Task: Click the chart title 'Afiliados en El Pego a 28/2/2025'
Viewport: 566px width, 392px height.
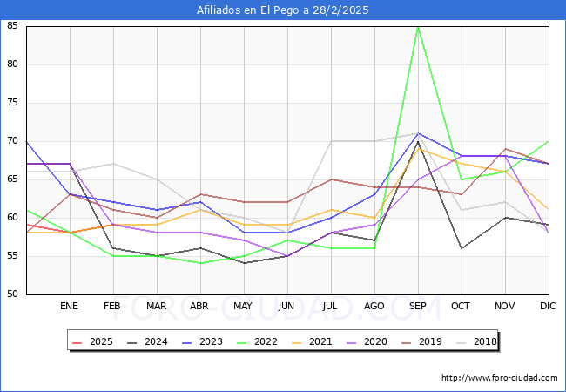Action: (283, 10)
